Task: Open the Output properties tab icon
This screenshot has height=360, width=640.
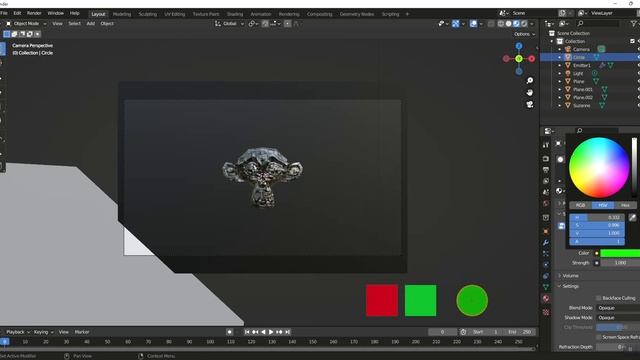Action: (546, 170)
